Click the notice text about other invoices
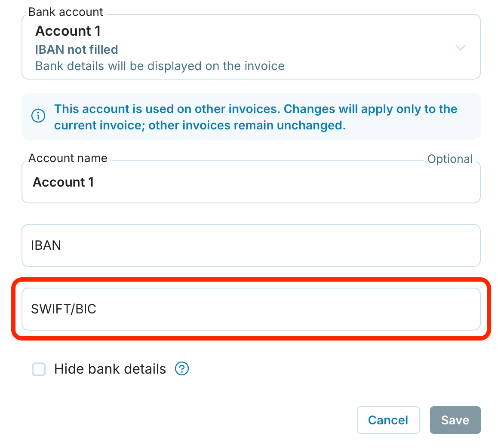504x448 pixels. pos(255,117)
